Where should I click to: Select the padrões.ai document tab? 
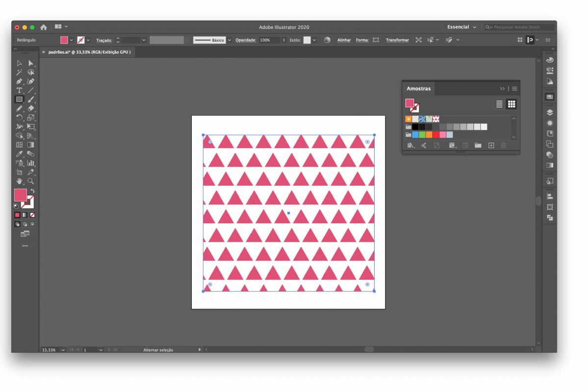click(x=88, y=51)
